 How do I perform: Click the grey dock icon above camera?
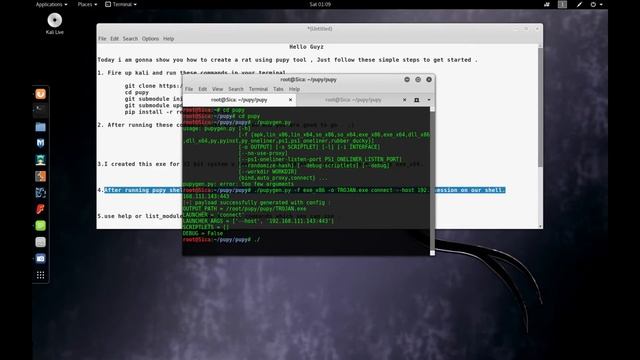tap(40, 242)
